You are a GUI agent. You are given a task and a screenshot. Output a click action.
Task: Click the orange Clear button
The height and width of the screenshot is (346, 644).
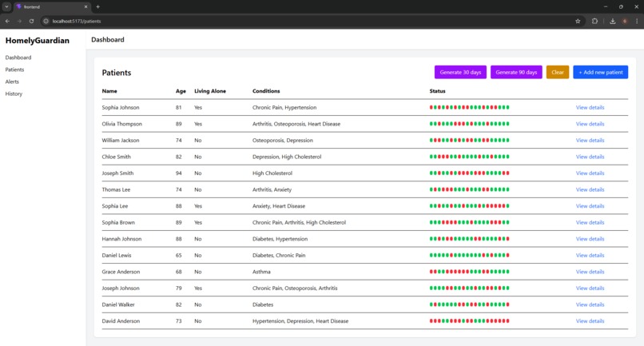point(558,73)
